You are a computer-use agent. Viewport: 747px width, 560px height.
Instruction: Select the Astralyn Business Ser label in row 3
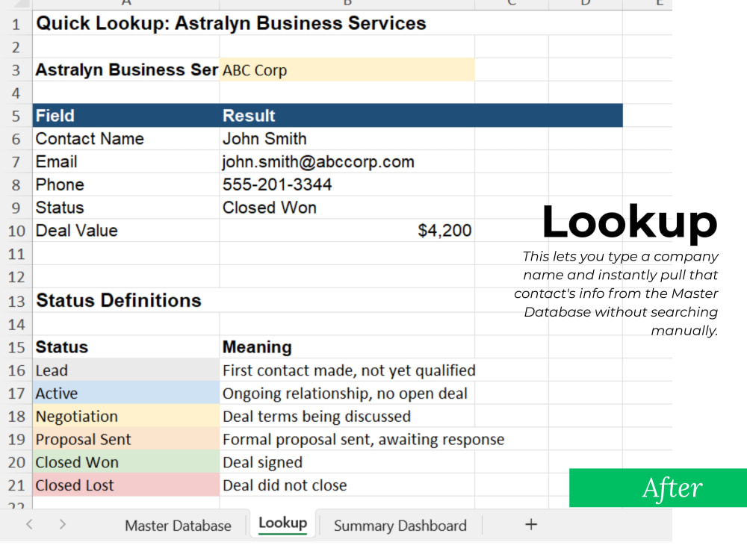point(126,70)
